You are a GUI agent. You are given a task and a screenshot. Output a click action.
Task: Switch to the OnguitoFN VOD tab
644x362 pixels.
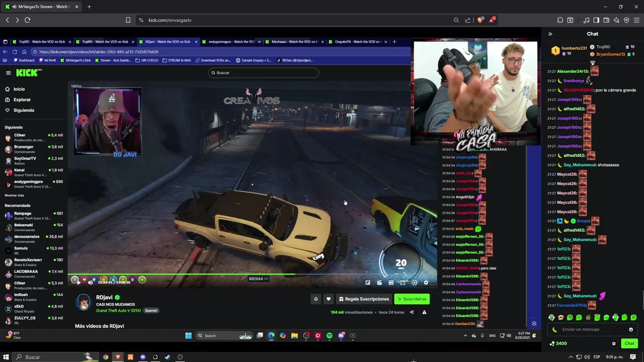tap(358, 42)
